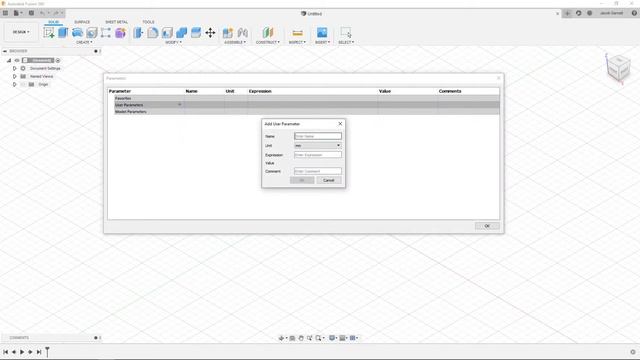Click the Comment input field

(x=318, y=171)
